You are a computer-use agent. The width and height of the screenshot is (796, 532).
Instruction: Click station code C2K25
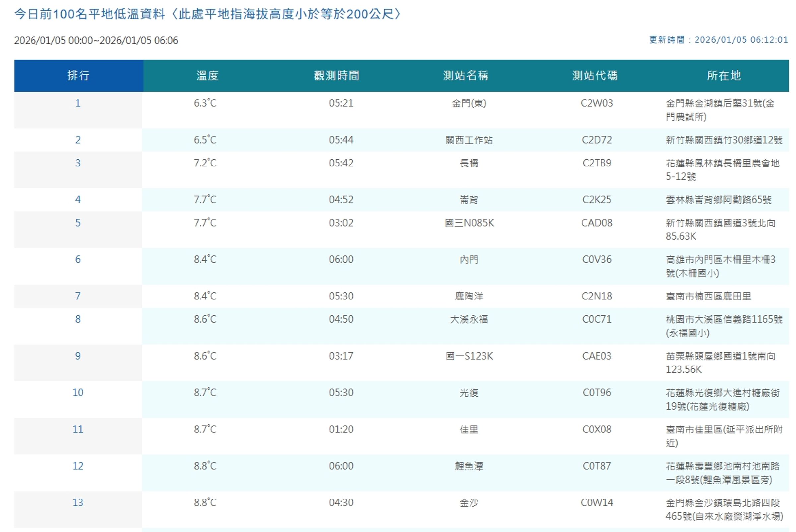click(597, 200)
